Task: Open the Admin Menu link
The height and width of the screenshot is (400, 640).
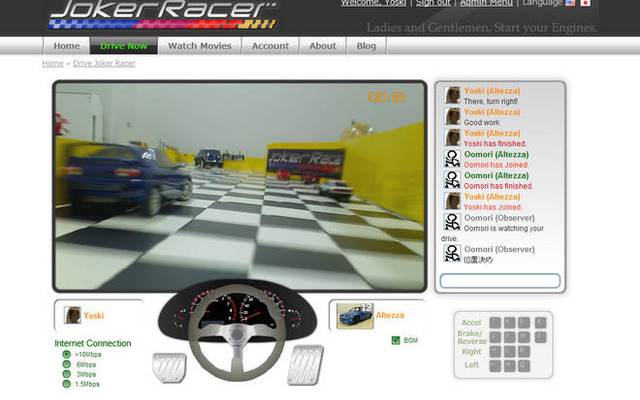Action: click(x=486, y=3)
